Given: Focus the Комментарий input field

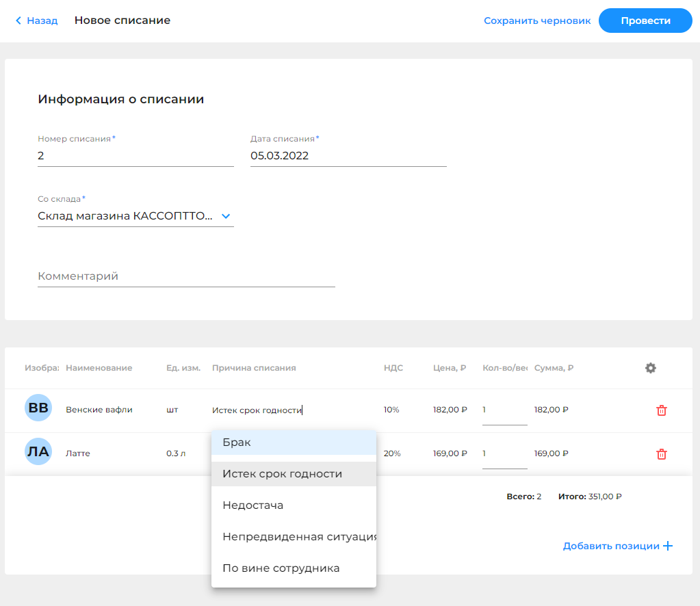Looking at the screenshot, I should coord(186,276).
